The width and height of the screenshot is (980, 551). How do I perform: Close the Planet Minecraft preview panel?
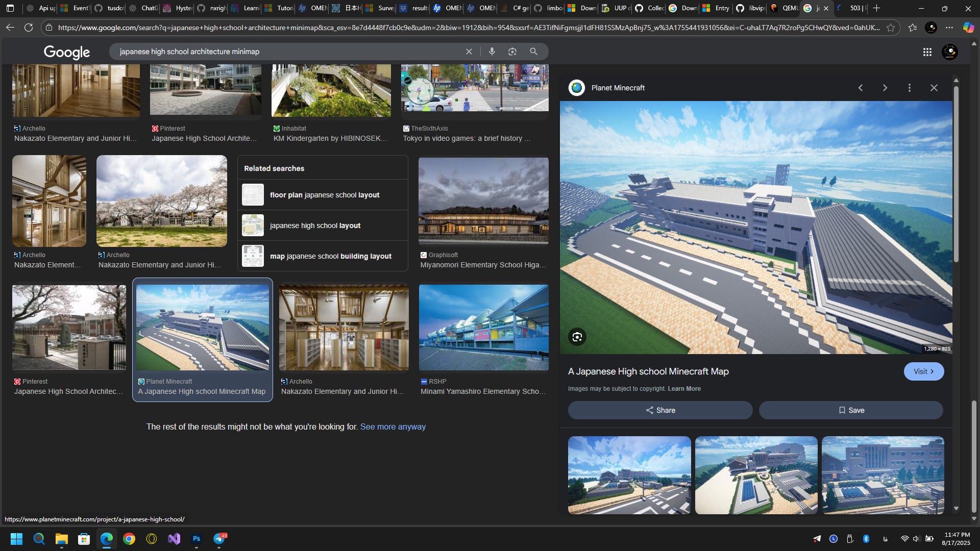tap(934, 88)
